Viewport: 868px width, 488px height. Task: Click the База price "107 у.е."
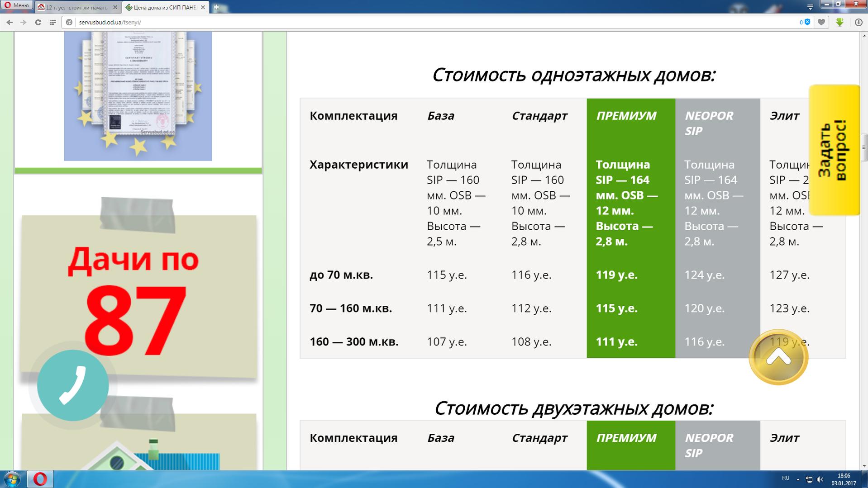click(x=447, y=342)
